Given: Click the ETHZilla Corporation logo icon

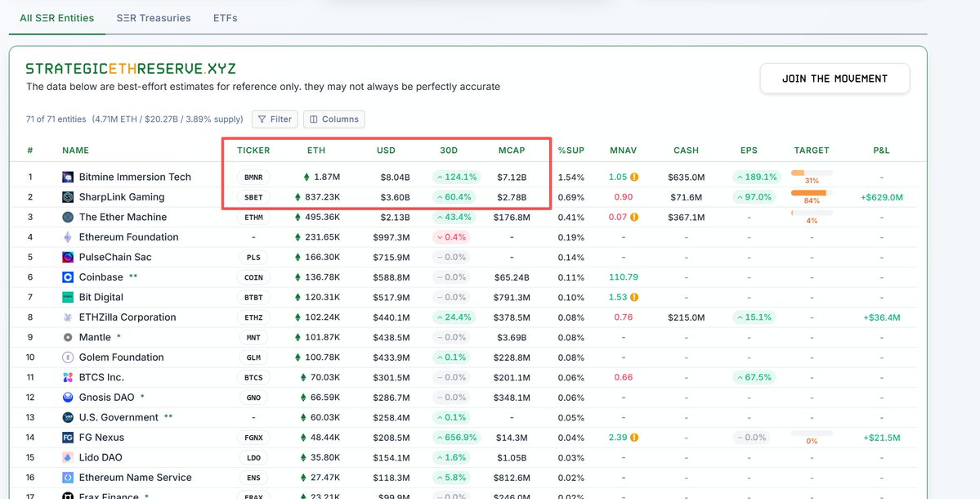Looking at the screenshot, I should [x=68, y=317].
